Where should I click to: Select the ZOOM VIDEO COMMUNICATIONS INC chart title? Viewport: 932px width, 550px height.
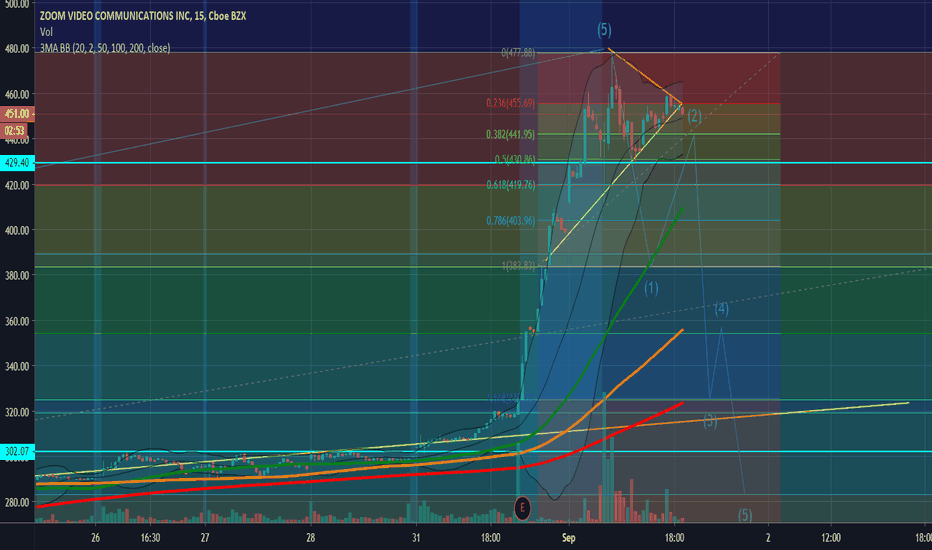143,16
